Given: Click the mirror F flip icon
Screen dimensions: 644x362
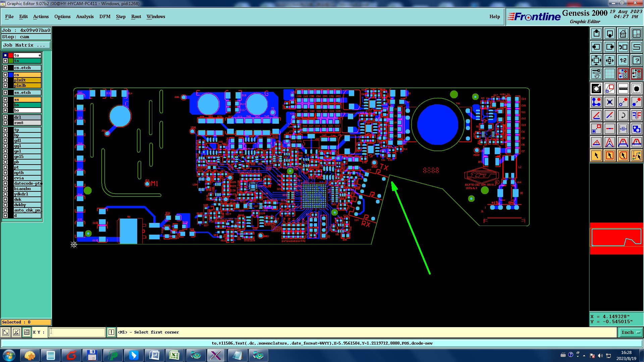Looking at the screenshot, I should 637,115.
